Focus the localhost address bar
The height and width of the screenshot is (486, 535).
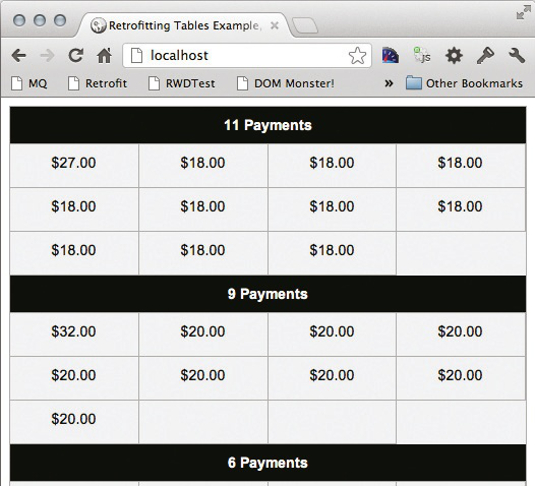point(247,55)
